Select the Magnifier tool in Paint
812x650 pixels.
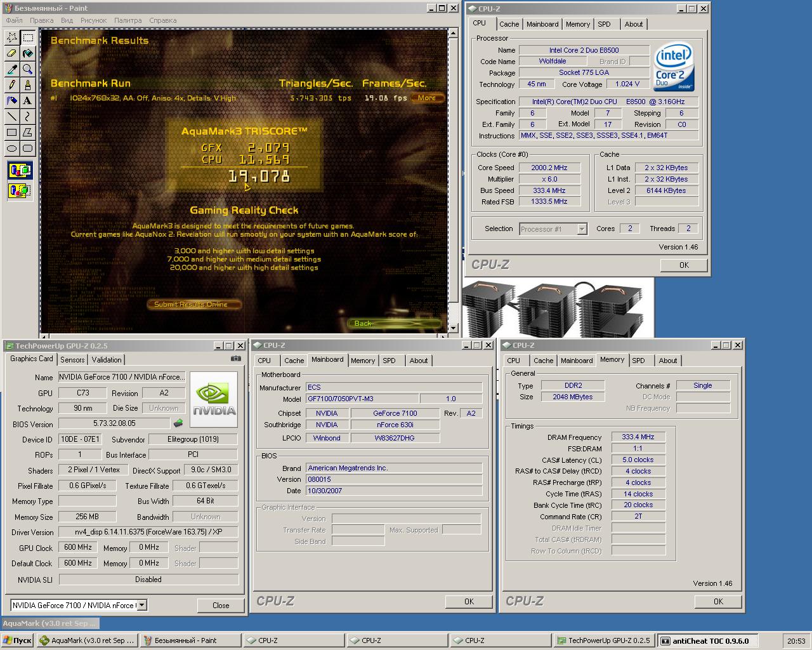(x=27, y=69)
